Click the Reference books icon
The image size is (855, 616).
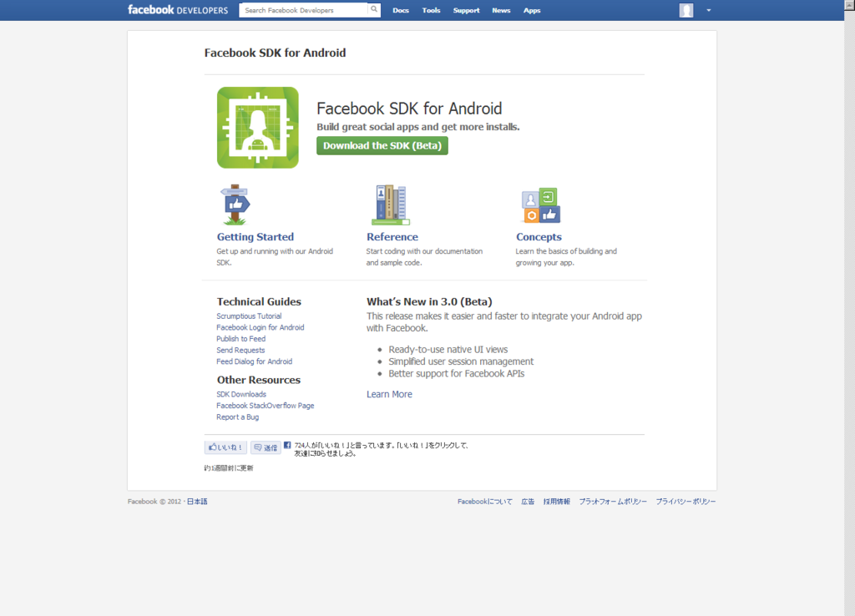(x=391, y=205)
